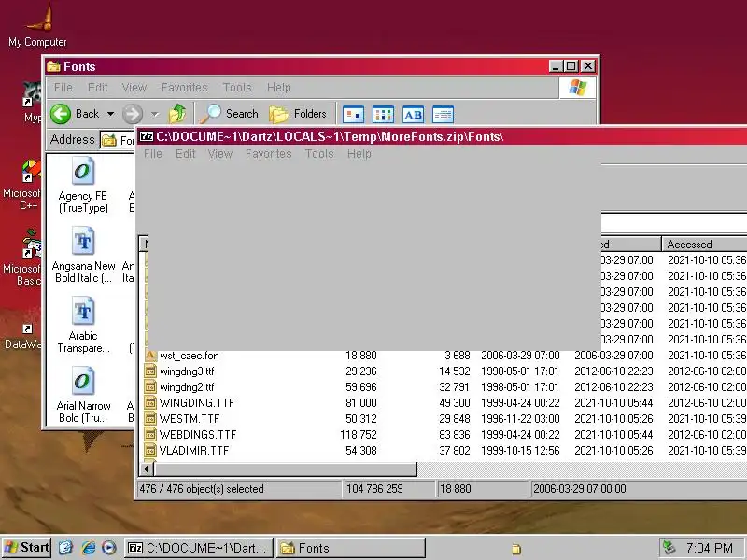Launch Windows Media Player from quick launch
Screen dimensions: 747x560
coord(109,548)
